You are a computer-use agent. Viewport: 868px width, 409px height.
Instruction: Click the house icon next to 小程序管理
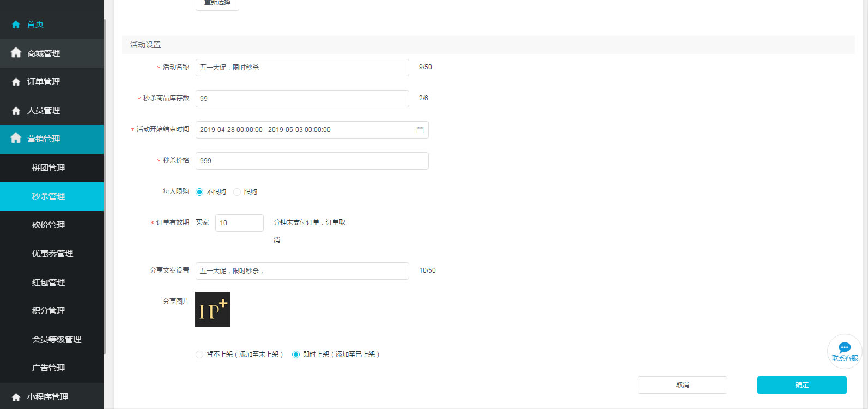[x=16, y=397]
